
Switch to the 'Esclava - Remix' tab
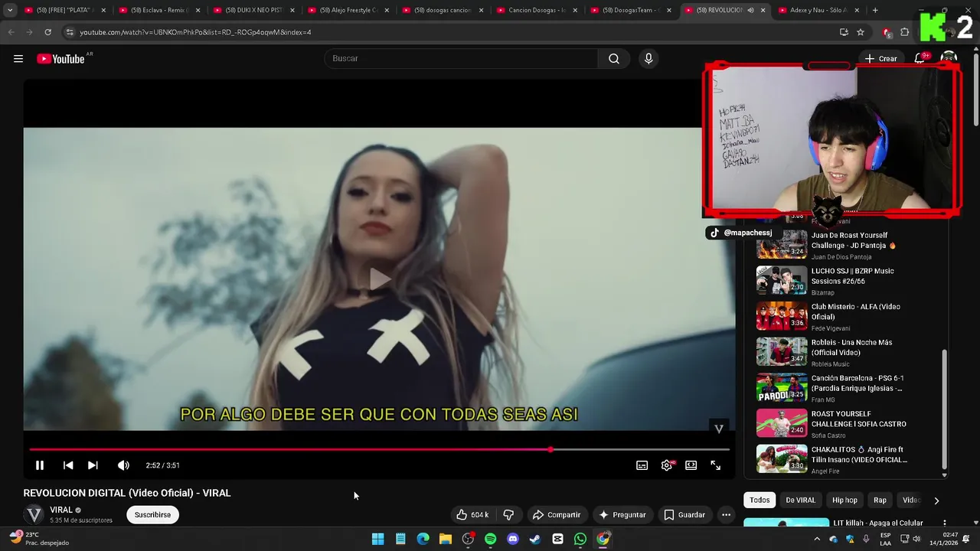[160, 10]
